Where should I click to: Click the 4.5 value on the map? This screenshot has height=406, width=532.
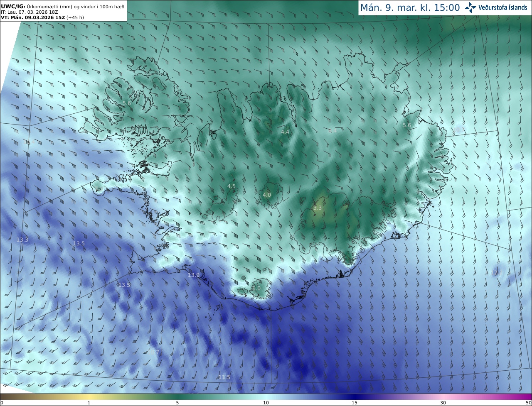pos(232,186)
